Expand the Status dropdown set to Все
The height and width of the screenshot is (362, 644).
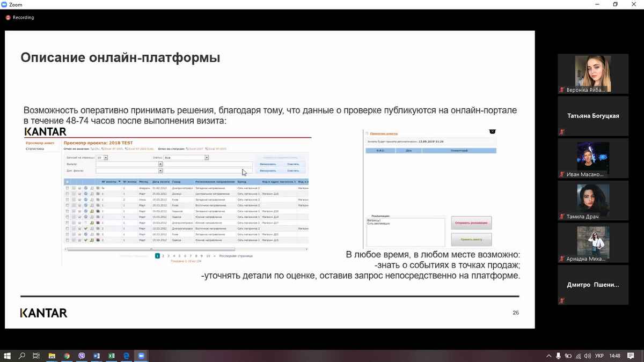tap(207, 158)
